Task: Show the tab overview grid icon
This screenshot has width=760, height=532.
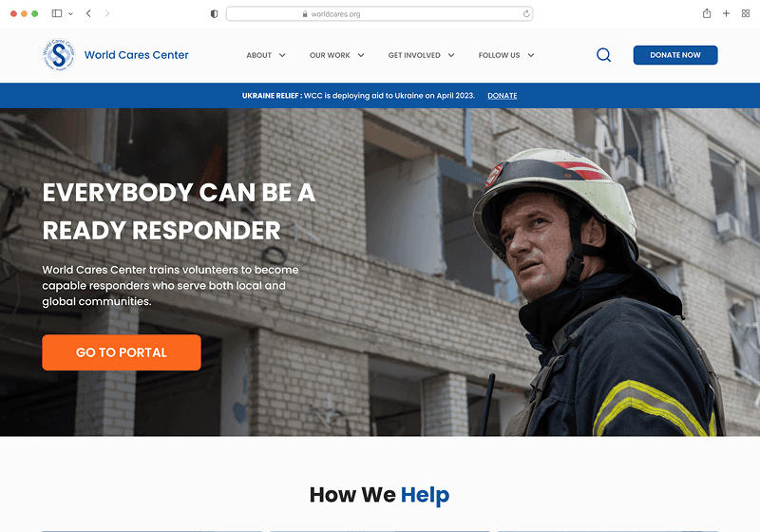Action: click(746, 13)
